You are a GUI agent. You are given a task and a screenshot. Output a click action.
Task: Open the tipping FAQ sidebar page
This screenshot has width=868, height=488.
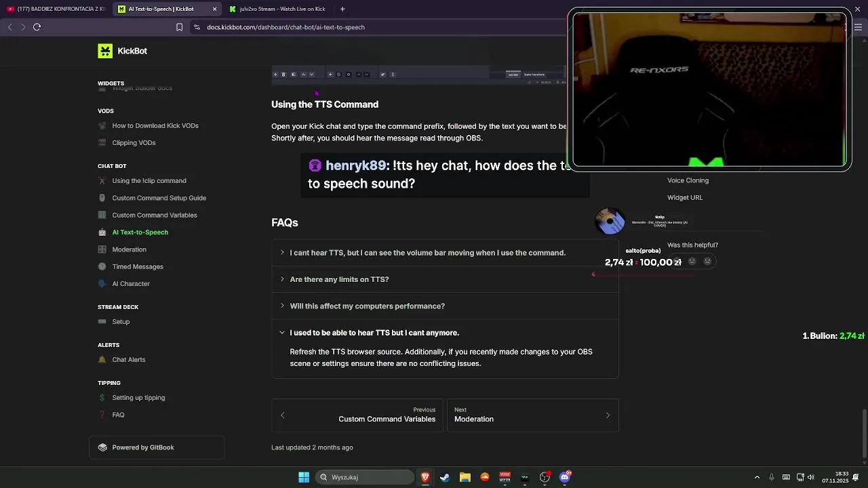(118, 415)
